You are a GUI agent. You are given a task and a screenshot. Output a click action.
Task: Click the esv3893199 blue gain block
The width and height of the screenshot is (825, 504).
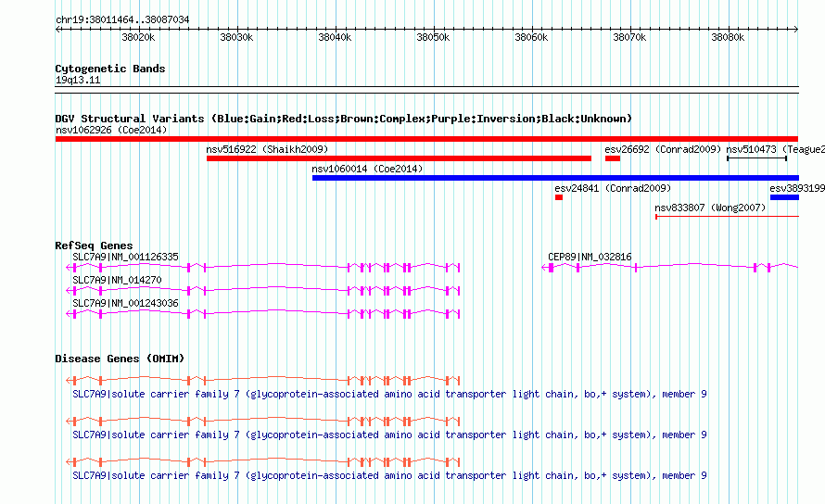(784, 197)
